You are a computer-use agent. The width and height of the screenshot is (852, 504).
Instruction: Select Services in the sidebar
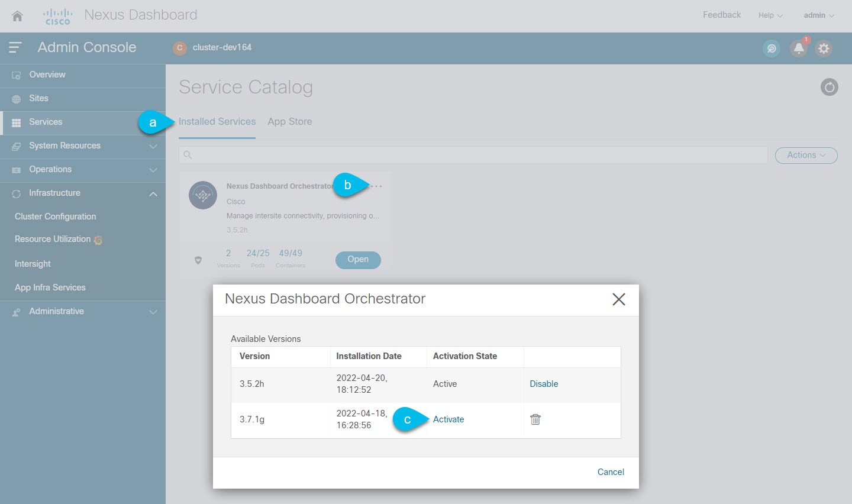(83, 122)
